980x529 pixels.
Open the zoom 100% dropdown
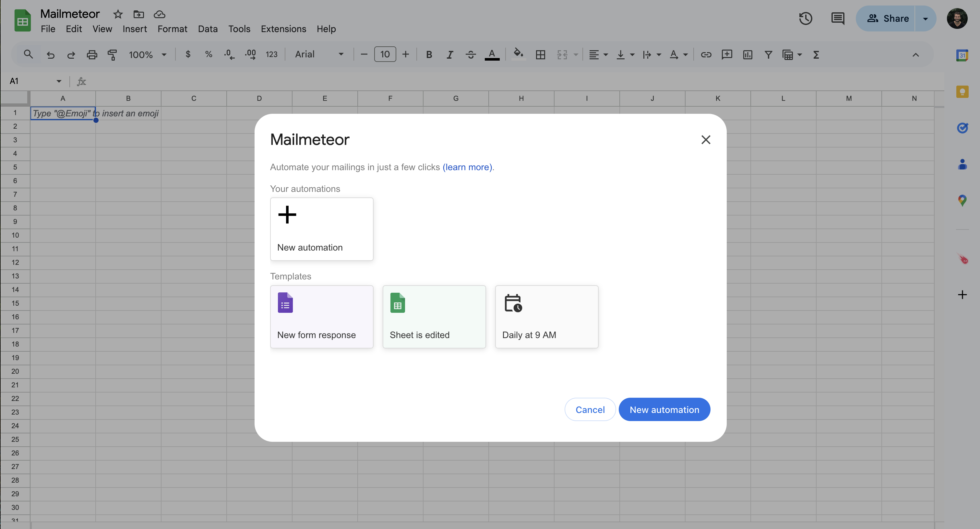pyautogui.click(x=148, y=55)
